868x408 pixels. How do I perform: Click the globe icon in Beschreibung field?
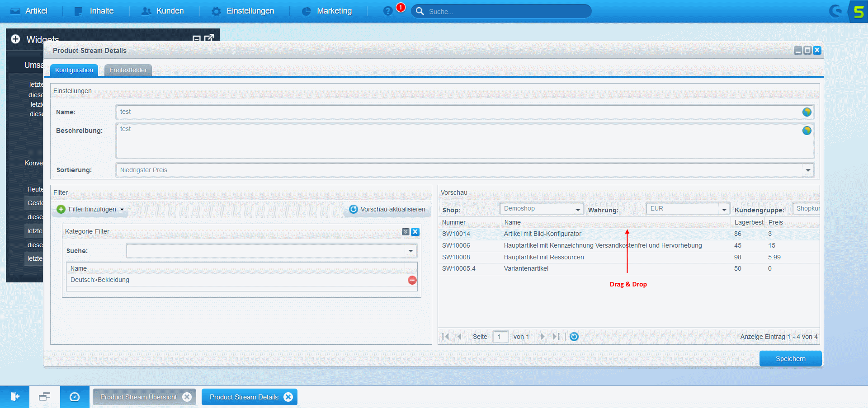click(807, 131)
